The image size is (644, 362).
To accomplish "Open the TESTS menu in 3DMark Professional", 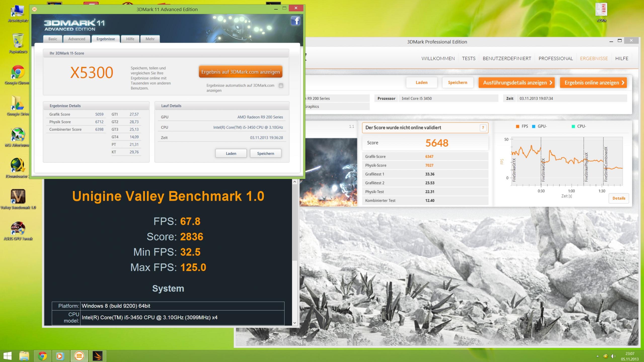I will pos(469,58).
